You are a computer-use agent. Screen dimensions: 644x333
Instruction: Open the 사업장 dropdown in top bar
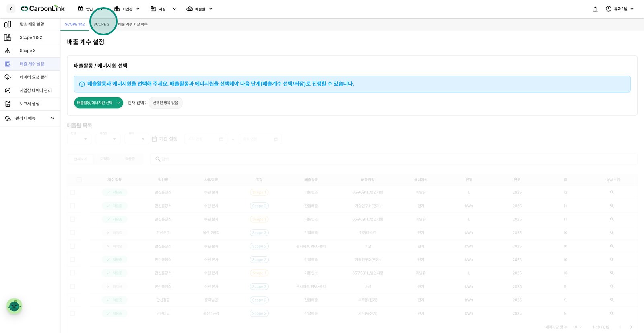click(x=127, y=9)
